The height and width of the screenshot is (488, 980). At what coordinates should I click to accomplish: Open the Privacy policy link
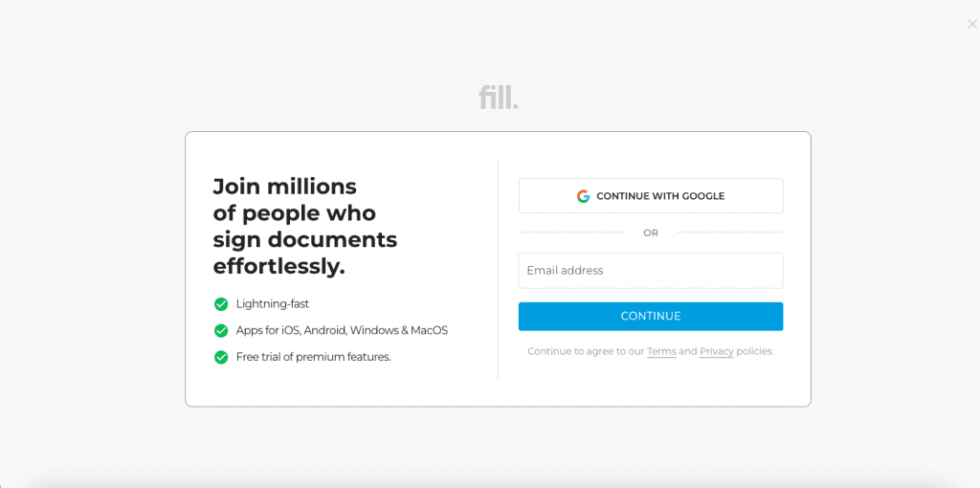(x=716, y=351)
